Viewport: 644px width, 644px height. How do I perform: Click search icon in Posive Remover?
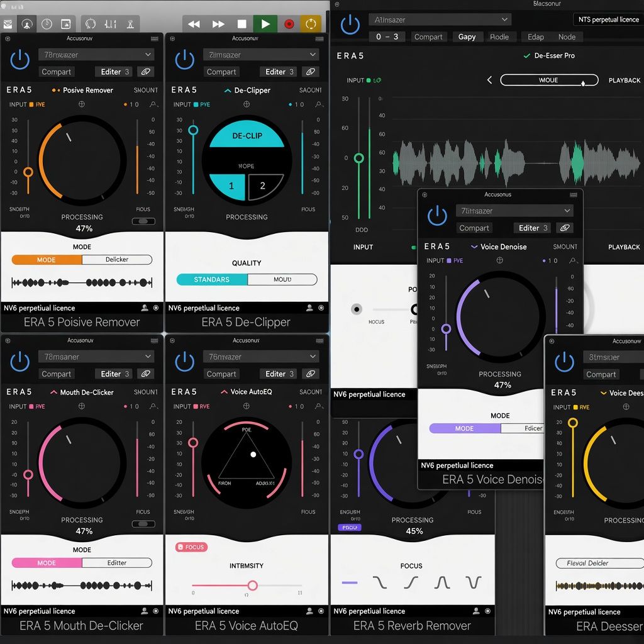(x=153, y=105)
